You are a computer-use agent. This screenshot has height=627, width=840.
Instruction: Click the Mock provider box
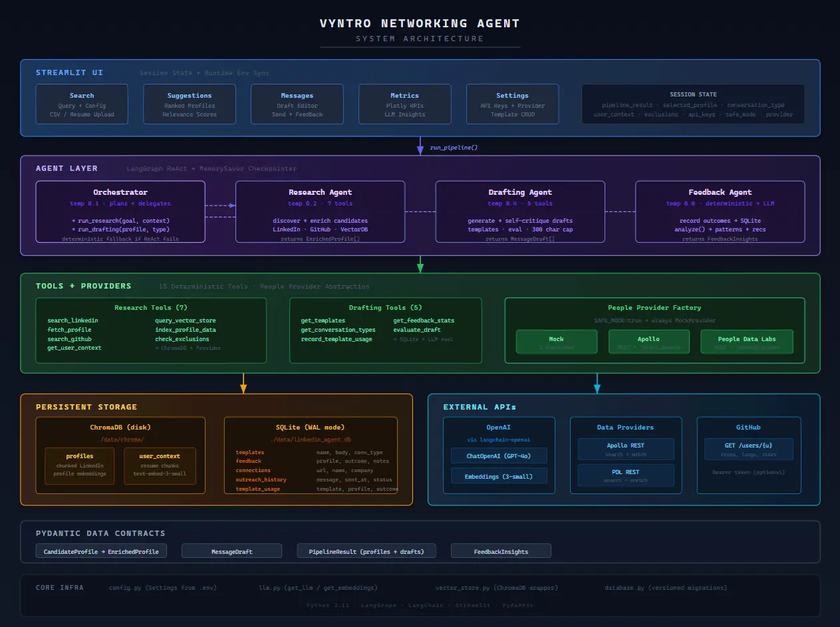[x=556, y=342]
